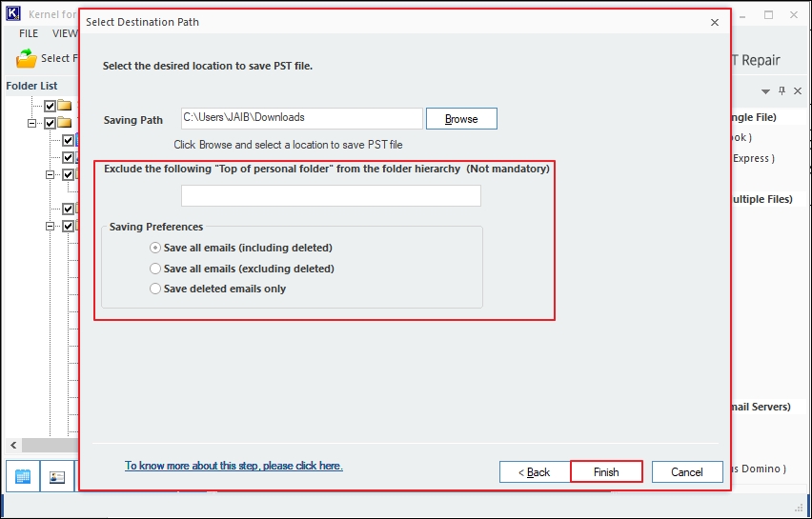Image resolution: width=812 pixels, height=519 pixels.
Task: Open the calendar view icon at bottom left
Action: 23,476
